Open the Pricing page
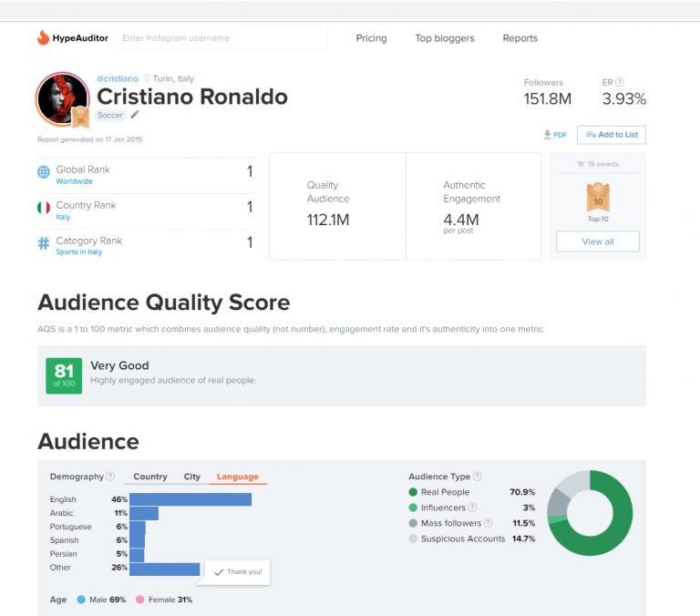 coord(372,38)
